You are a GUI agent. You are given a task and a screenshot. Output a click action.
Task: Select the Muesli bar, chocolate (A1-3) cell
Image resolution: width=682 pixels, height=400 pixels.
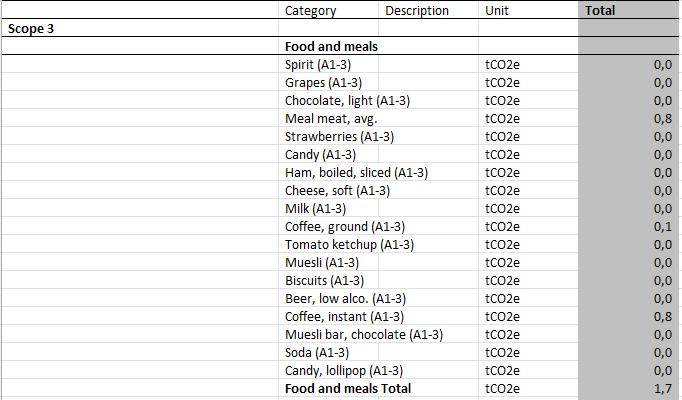(363, 335)
